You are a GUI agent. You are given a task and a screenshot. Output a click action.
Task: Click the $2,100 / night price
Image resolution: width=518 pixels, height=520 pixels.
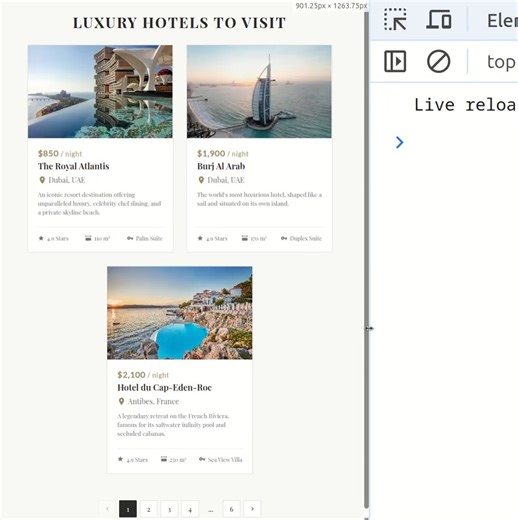pos(143,375)
